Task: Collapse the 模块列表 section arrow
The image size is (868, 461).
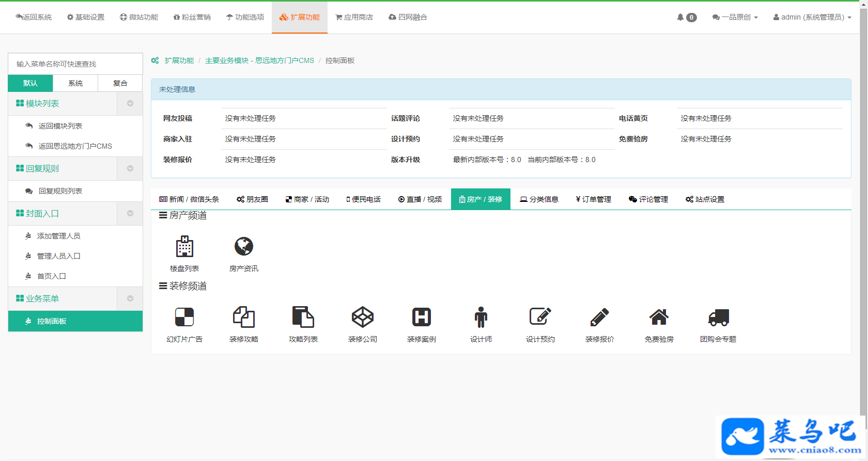Action: click(x=130, y=103)
